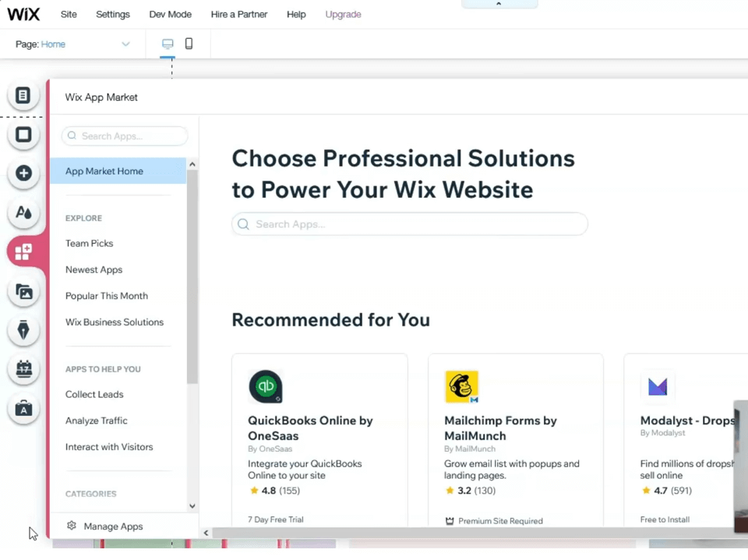Open Interact with Visitors category

[x=109, y=447]
